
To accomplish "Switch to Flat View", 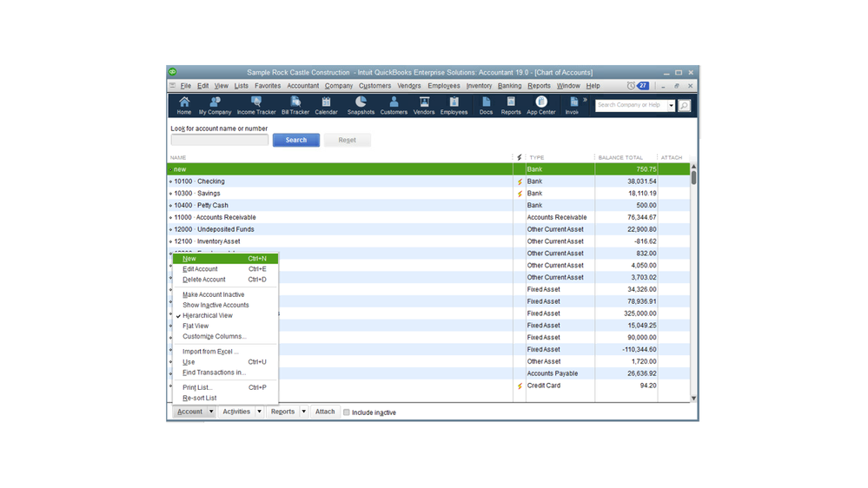I will 196,326.
